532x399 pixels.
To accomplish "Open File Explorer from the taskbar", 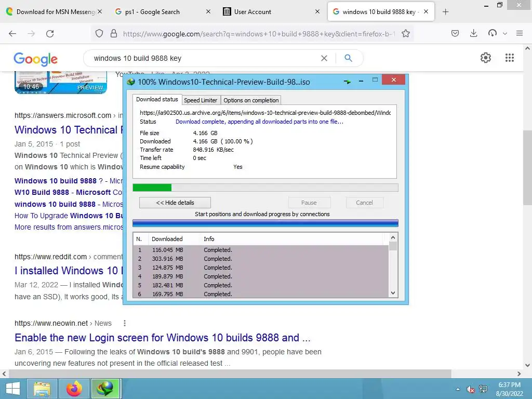I will pos(42,389).
